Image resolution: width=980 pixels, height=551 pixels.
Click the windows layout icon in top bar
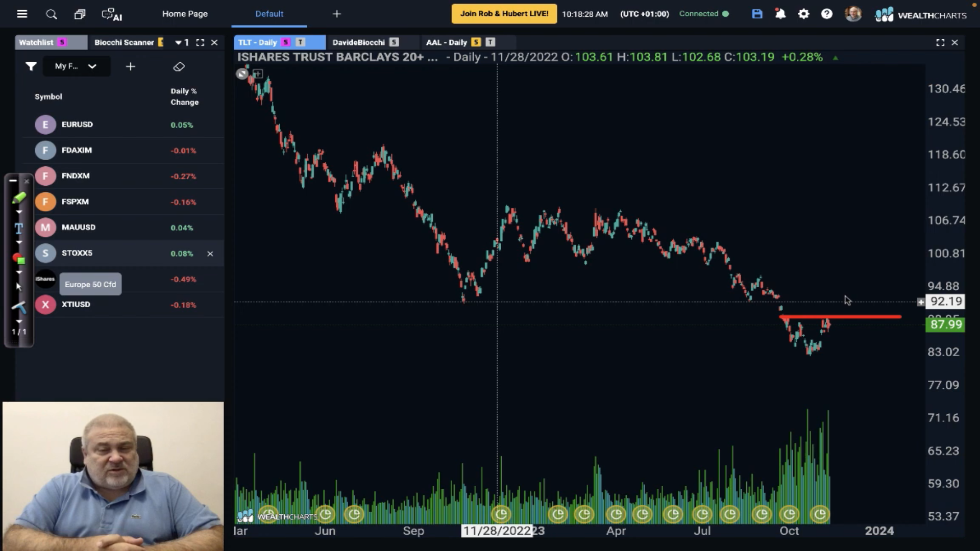coord(80,14)
